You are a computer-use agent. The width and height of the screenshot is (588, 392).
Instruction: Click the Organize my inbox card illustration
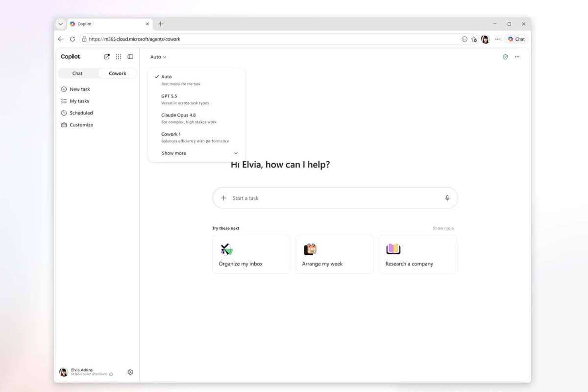point(226,249)
